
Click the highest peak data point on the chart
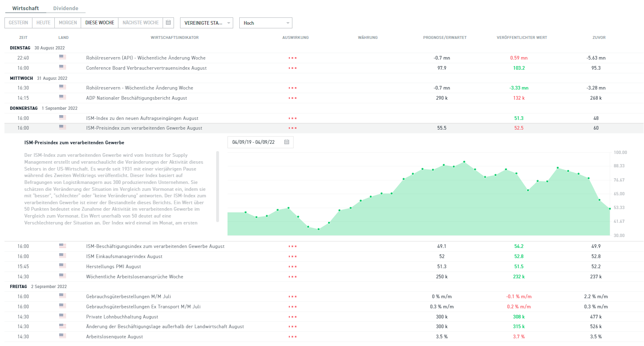coord(464,162)
